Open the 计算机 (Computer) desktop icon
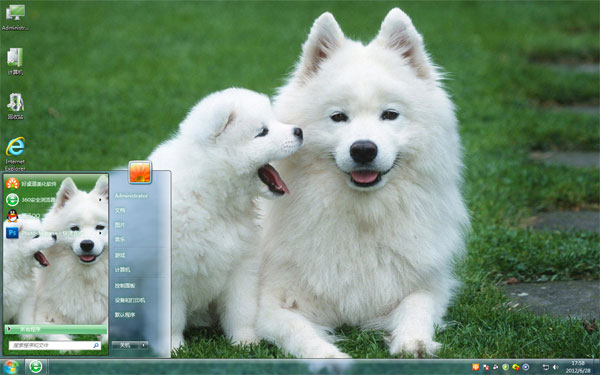 pyautogui.click(x=15, y=61)
